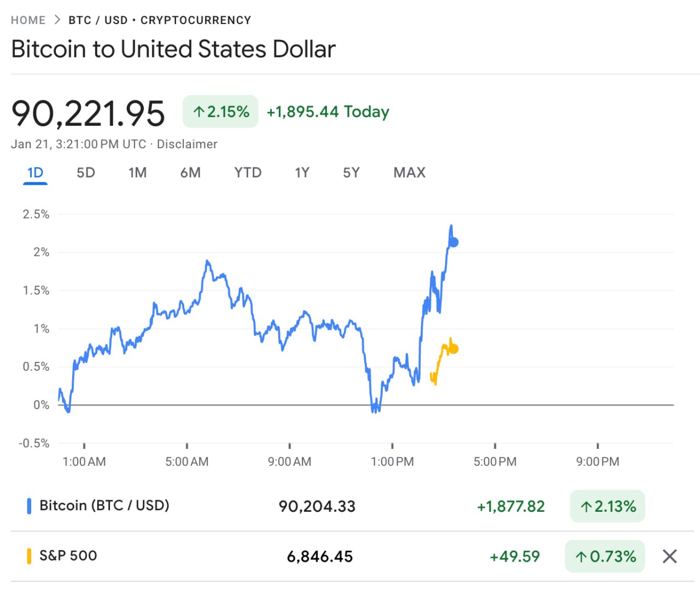The height and width of the screenshot is (590, 700).
Task: Go to HOME breadcrumb link
Action: pos(28,20)
